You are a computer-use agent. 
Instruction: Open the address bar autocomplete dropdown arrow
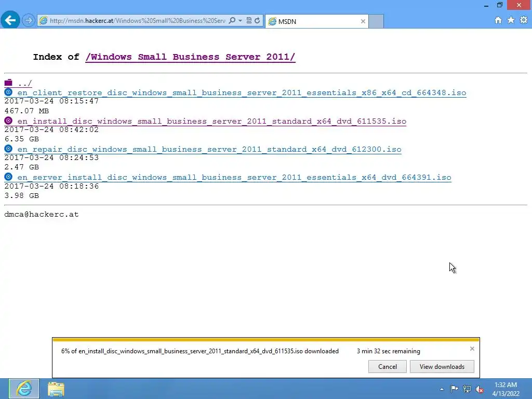click(240, 21)
